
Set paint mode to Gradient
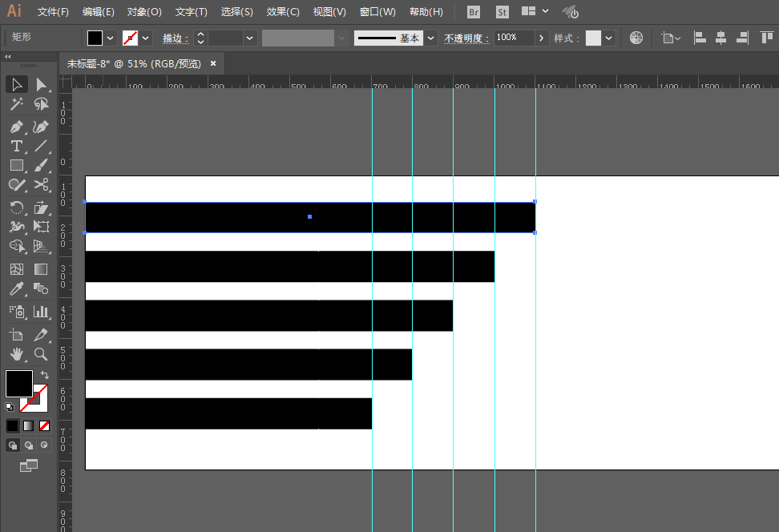(x=28, y=425)
